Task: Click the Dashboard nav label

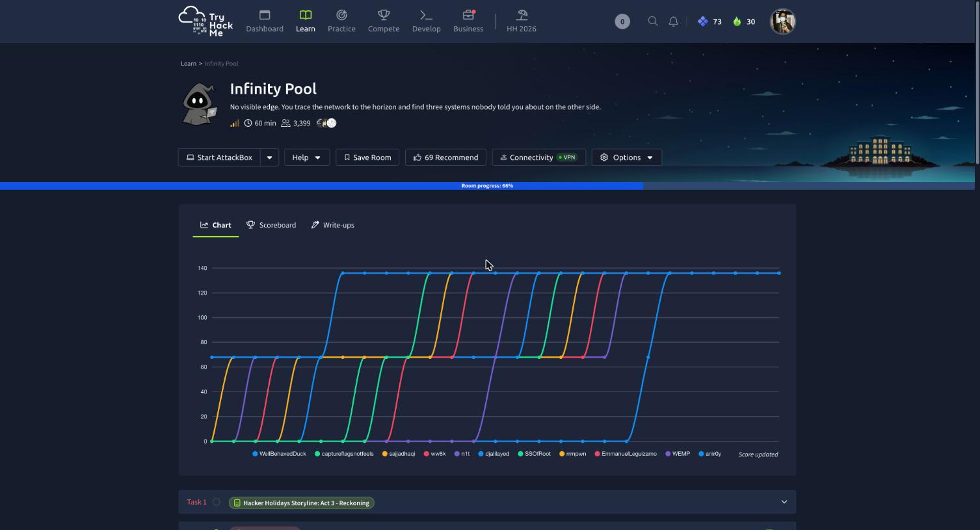Action: coord(265,29)
